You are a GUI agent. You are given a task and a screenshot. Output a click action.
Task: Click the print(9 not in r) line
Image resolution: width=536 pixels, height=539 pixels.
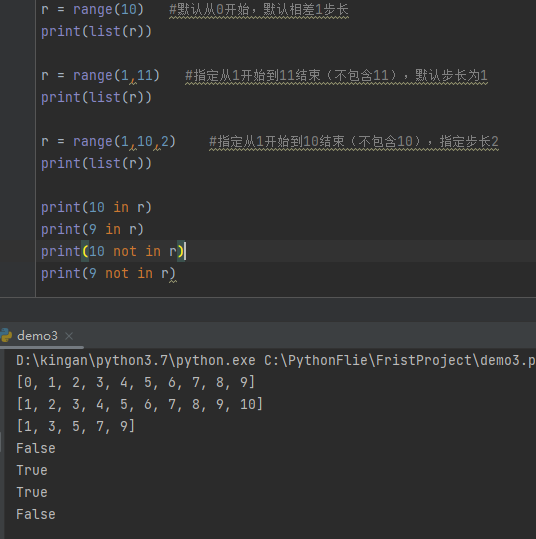point(108,273)
